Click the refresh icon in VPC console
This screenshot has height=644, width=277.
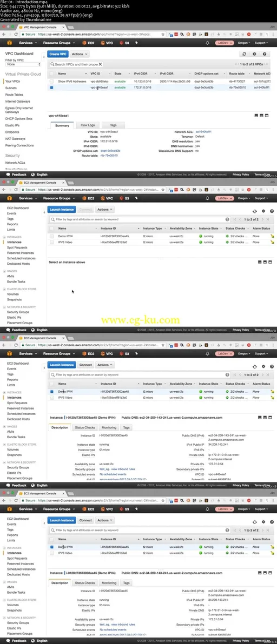[x=245, y=54]
